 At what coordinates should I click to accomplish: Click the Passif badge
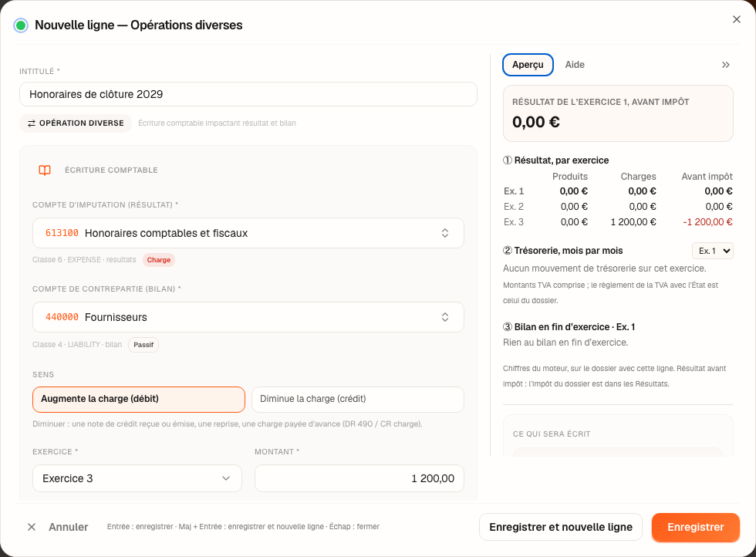tap(143, 345)
